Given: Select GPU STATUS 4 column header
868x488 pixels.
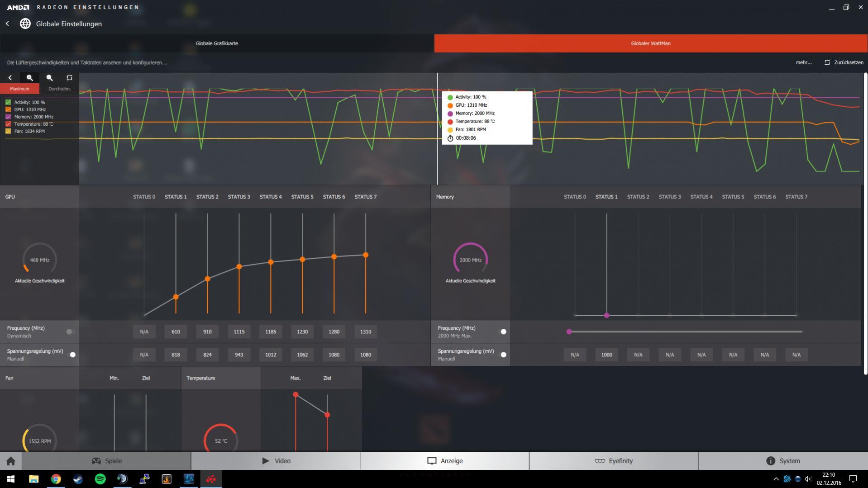Looking at the screenshot, I should tap(271, 197).
